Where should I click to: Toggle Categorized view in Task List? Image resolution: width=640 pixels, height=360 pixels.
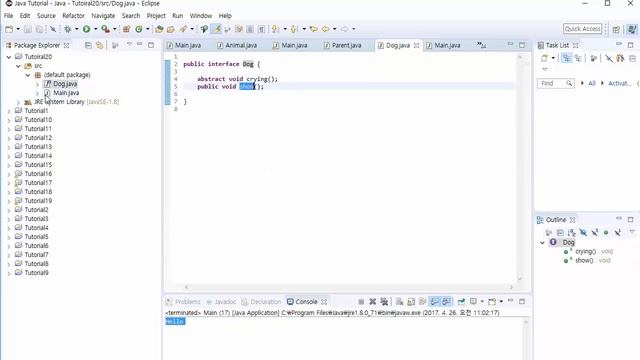(x=567, y=58)
